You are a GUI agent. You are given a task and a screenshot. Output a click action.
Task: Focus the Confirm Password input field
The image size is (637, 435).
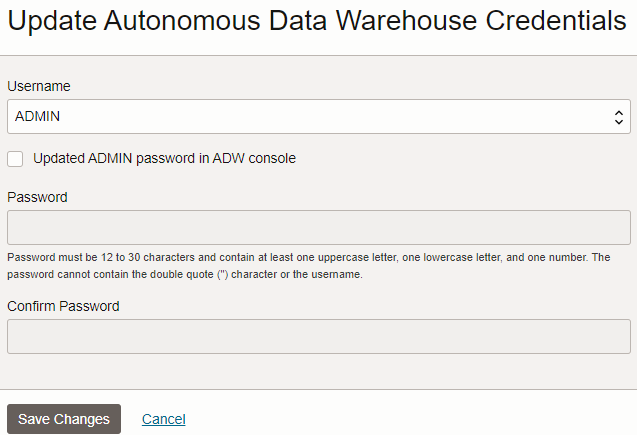(318, 336)
